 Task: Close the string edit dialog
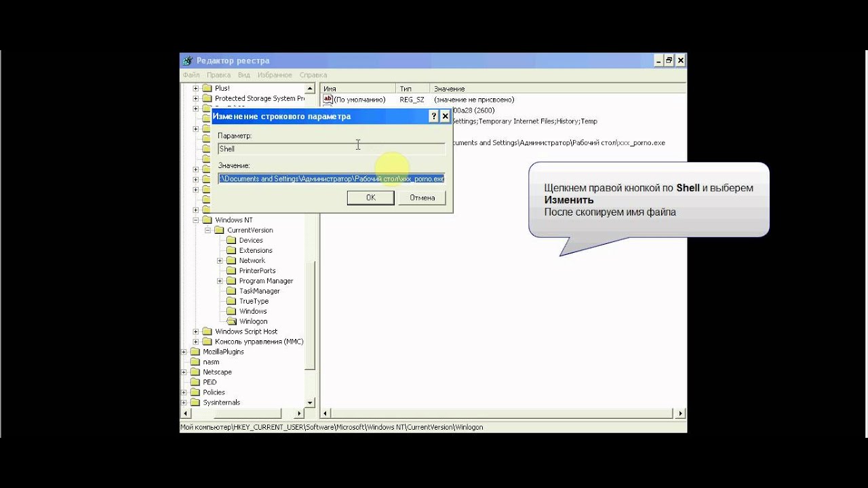click(446, 116)
